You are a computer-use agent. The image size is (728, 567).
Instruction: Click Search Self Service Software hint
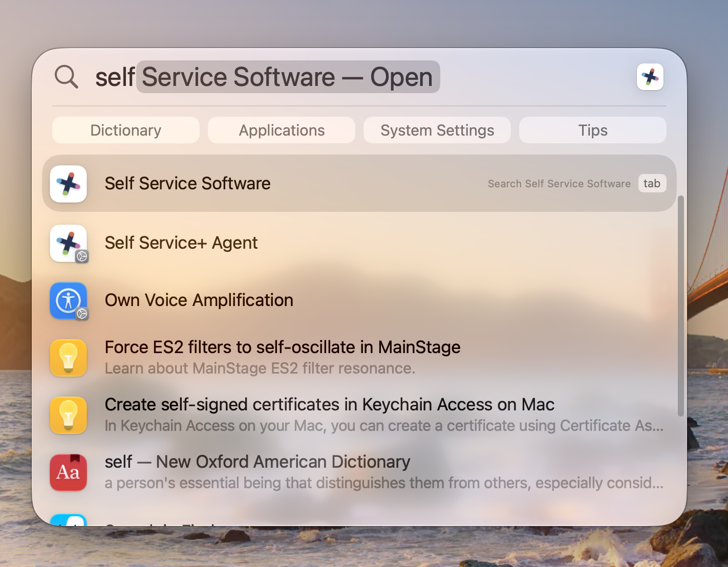coord(559,184)
